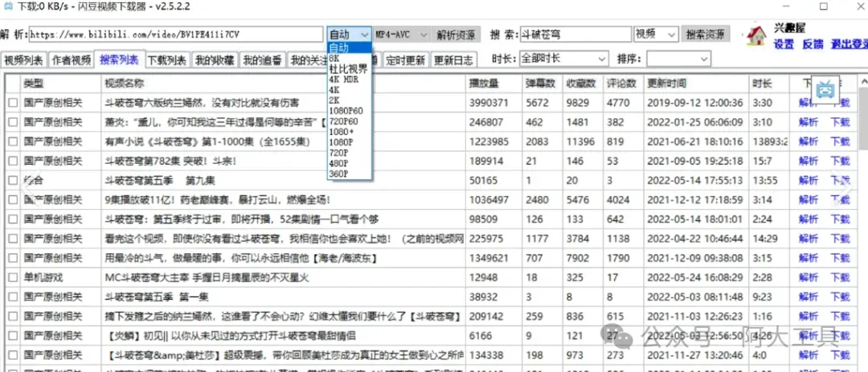Choose 4K HDR from quality list

[350, 80]
